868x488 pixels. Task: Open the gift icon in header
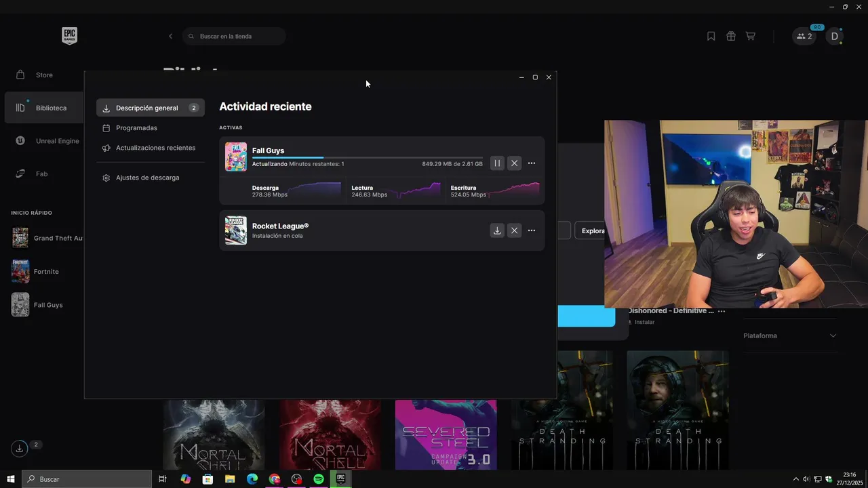coord(731,36)
